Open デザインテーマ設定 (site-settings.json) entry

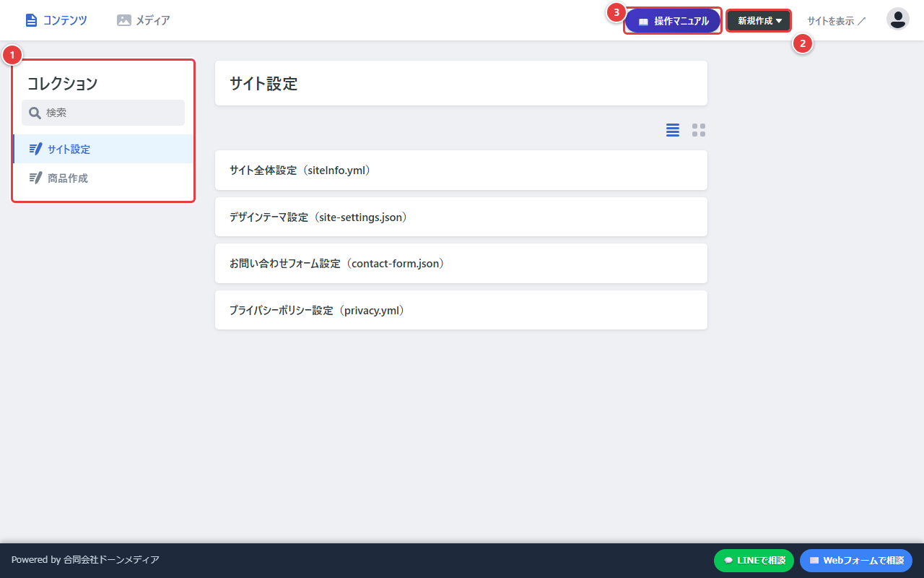pos(461,217)
